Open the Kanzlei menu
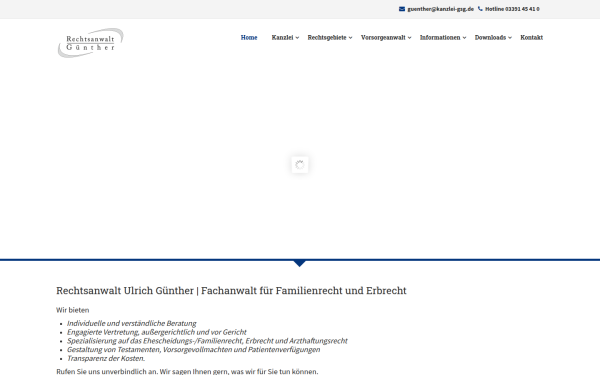The image size is (600, 375). coord(282,38)
